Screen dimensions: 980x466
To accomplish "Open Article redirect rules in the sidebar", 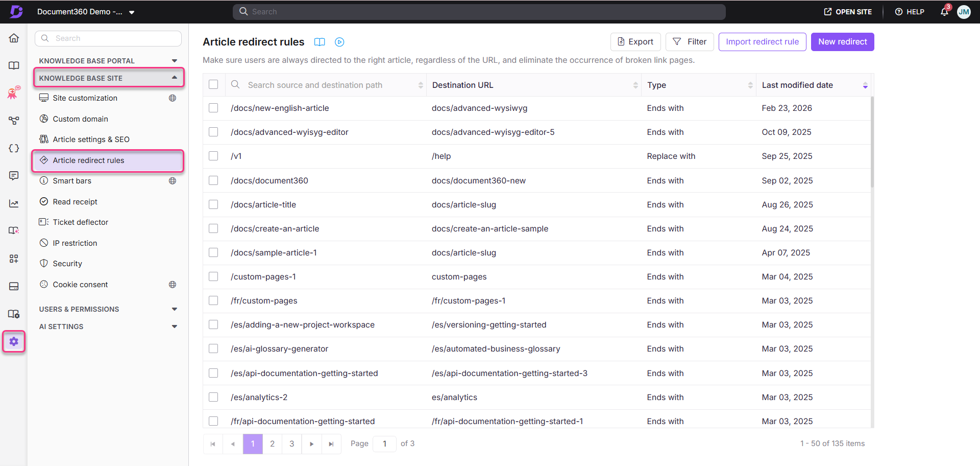I will pos(88,160).
